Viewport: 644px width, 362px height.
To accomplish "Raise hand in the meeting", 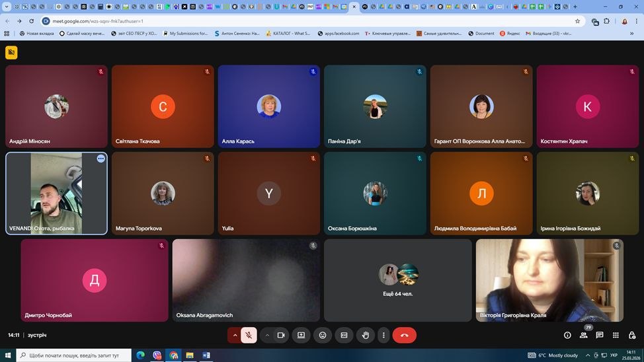I will 366,335.
